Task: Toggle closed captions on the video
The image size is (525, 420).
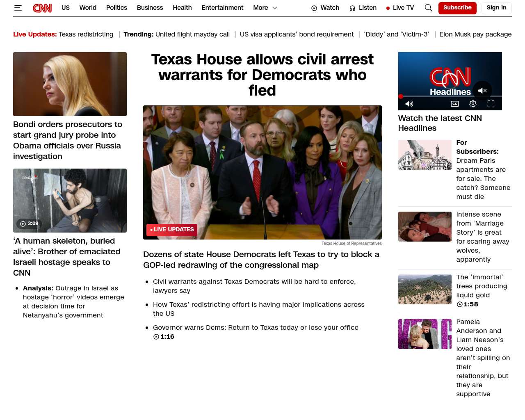Action: 455,104
